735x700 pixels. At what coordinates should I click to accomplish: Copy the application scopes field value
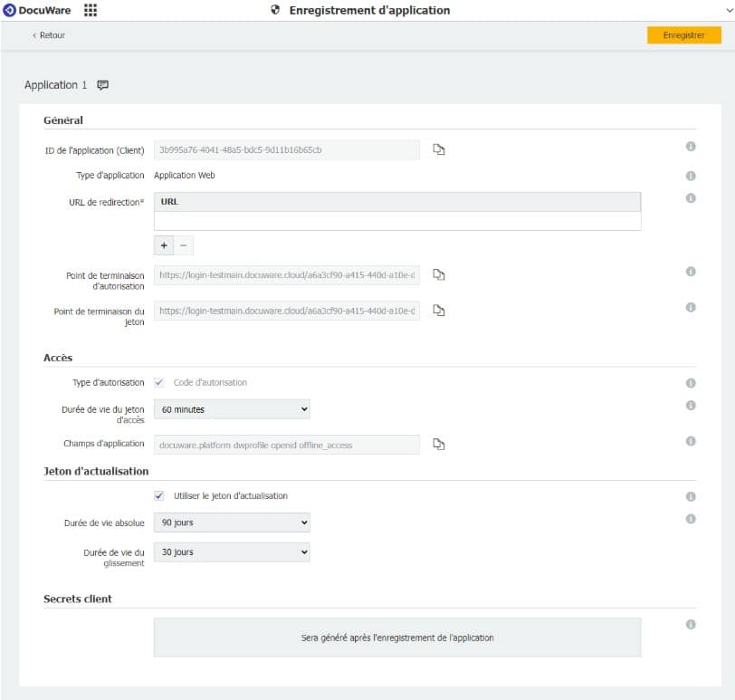[x=439, y=444]
